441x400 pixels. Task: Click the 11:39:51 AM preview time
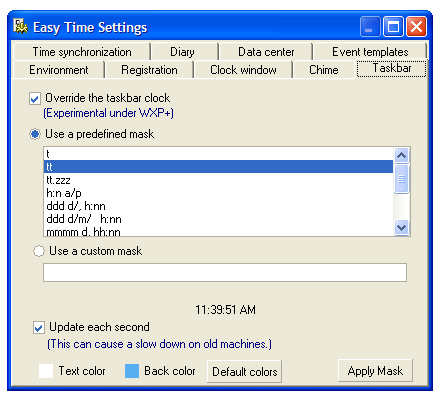point(225,310)
